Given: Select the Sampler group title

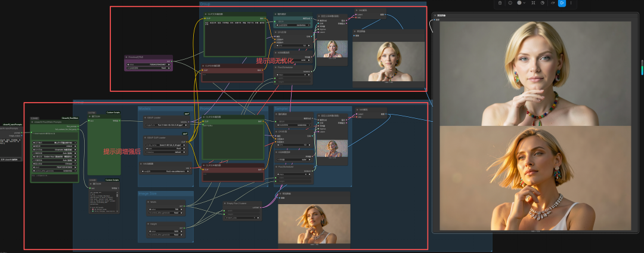Looking at the screenshot, I should 281,109.
